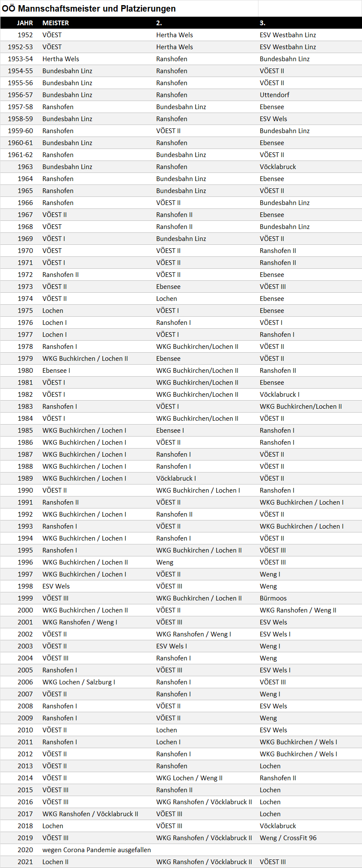The width and height of the screenshot is (362, 868).
Task: Select champion 'WKG Lochen / Salzburg I'
Action: click(79, 682)
